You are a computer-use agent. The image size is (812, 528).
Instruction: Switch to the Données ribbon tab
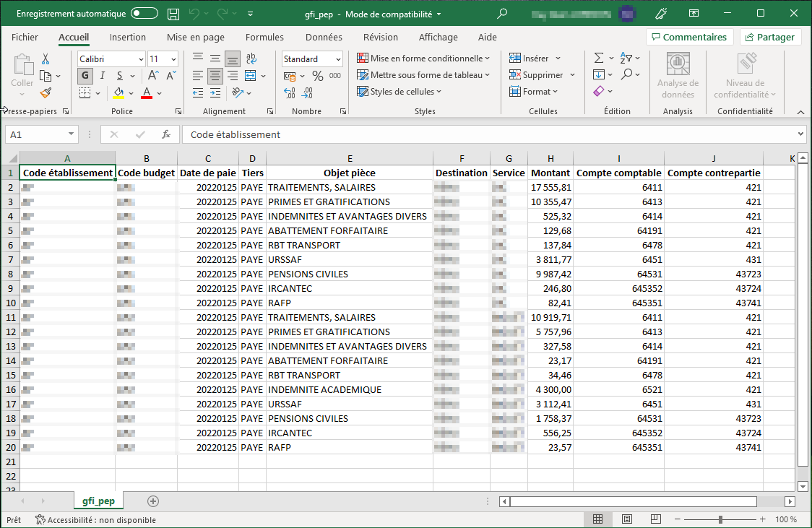pyautogui.click(x=324, y=37)
